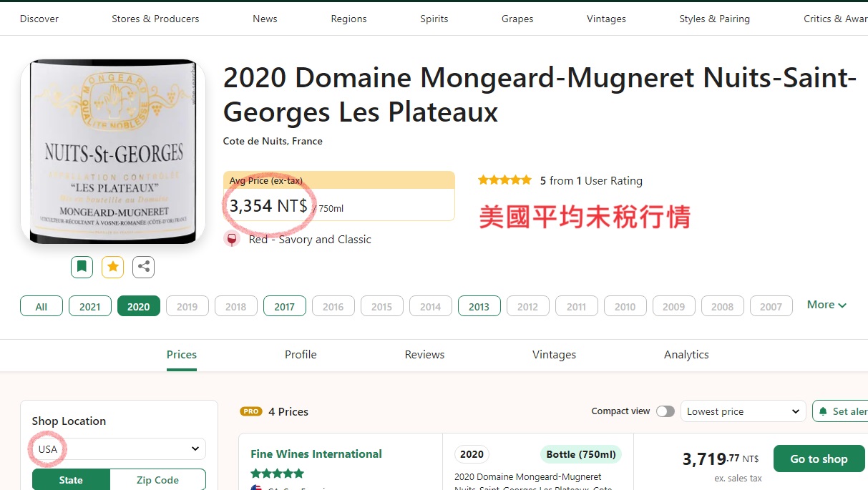
Task: Click the ex. sales tax note
Action: tap(738, 479)
